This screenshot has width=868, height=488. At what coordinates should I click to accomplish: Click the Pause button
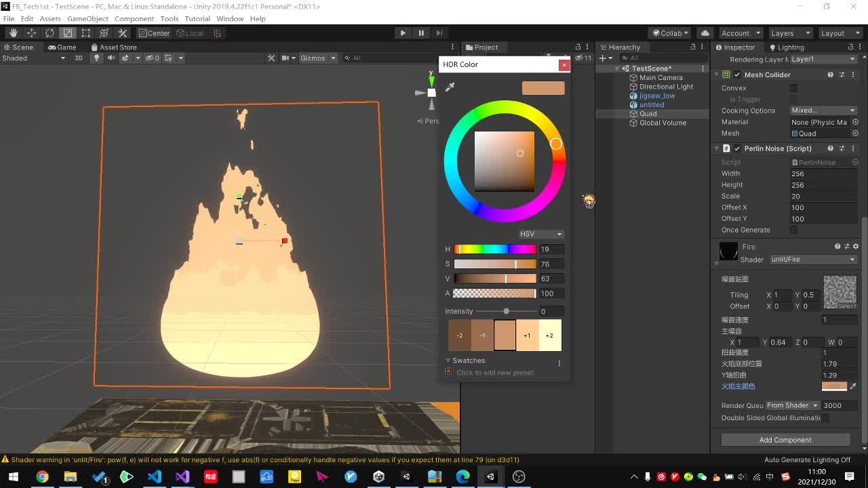[421, 33]
